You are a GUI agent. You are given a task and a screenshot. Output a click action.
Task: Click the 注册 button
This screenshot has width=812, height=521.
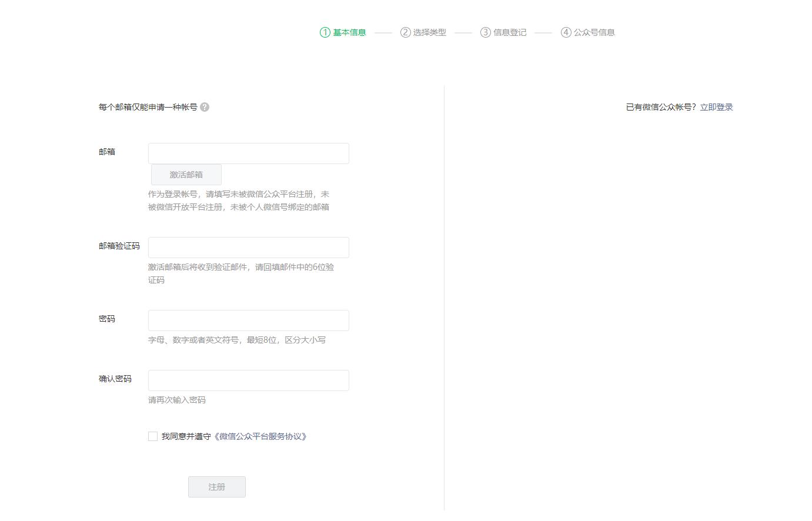(216, 486)
